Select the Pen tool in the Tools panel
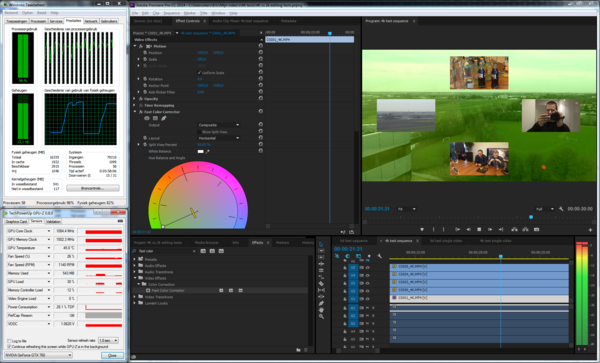 pos(321,303)
